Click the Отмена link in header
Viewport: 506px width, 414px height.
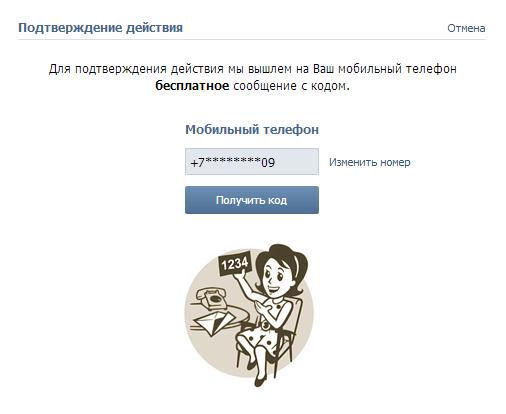click(x=466, y=28)
